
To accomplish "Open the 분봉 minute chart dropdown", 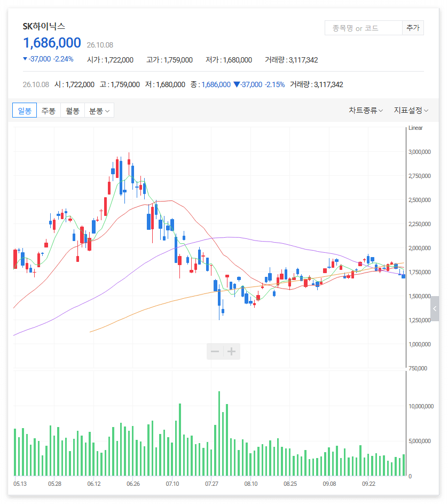I will 99,110.
